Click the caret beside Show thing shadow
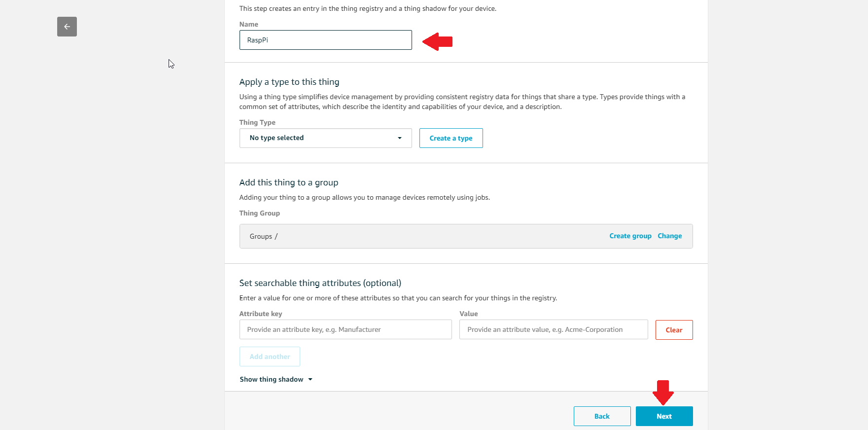The height and width of the screenshot is (430, 868). point(310,379)
